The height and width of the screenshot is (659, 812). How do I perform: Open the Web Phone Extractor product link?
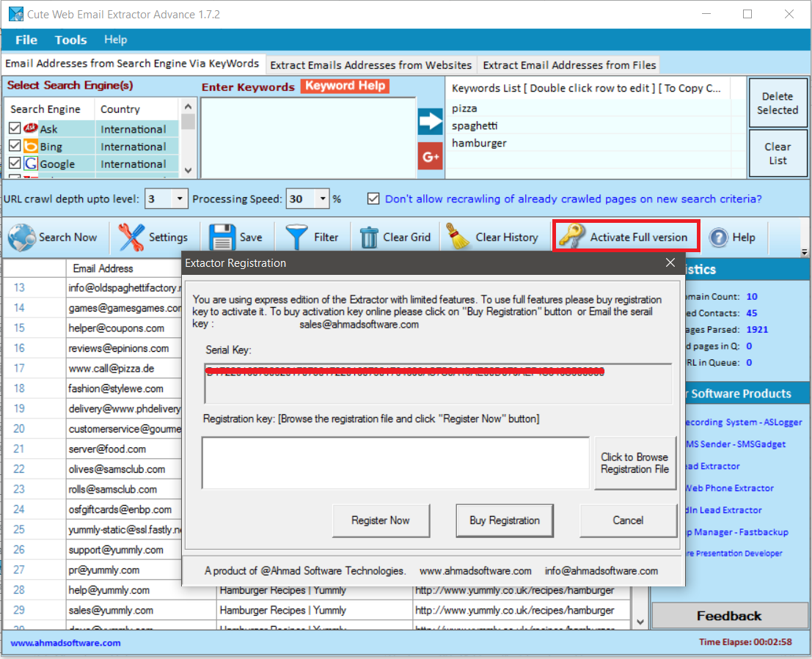[729, 488]
